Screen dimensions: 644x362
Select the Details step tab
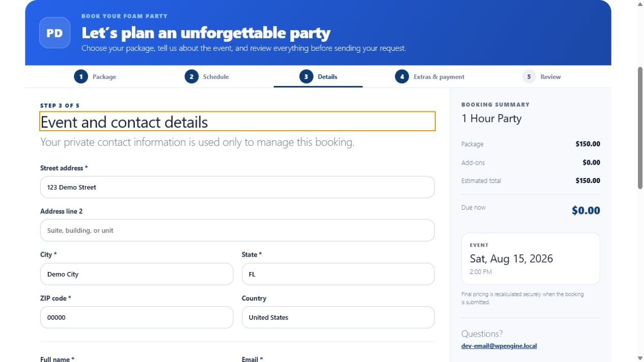pos(318,77)
